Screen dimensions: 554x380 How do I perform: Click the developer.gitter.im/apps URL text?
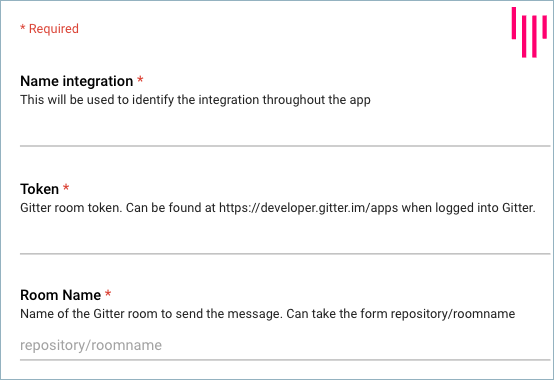[308, 208]
